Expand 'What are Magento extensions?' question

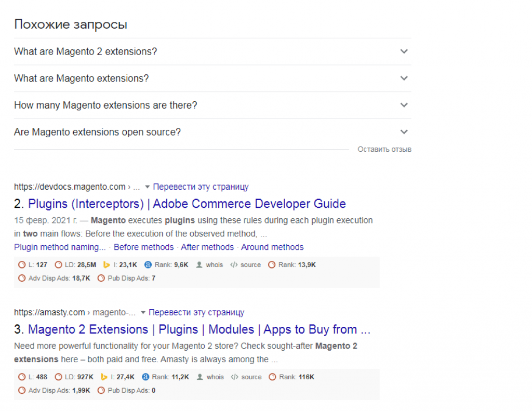404,78
